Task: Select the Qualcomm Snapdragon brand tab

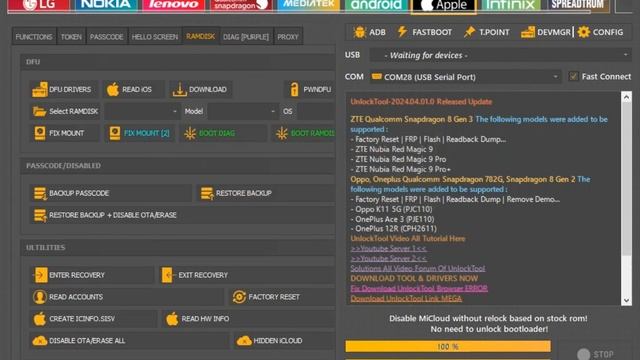Action: pyautogui.click(x=241, y=5)
